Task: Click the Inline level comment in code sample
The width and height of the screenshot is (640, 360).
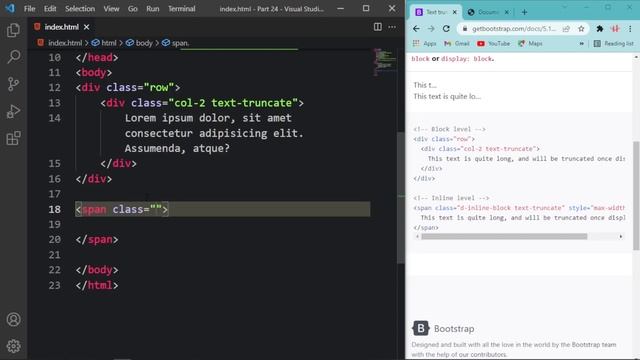Action: (x=451, y=198)
